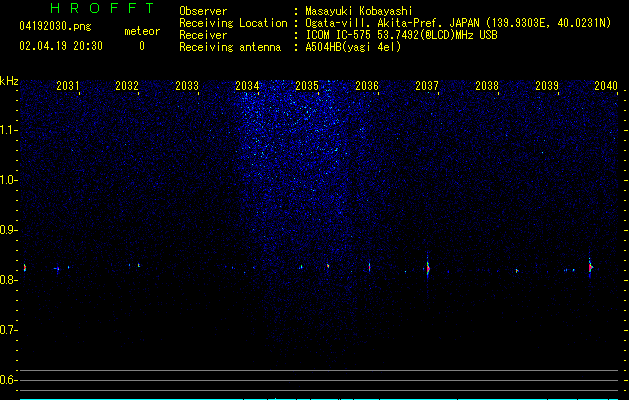Select observer name Masayuki Kobayashi
This screenshot has height=400, width=629.
click(x=358, y=11)
